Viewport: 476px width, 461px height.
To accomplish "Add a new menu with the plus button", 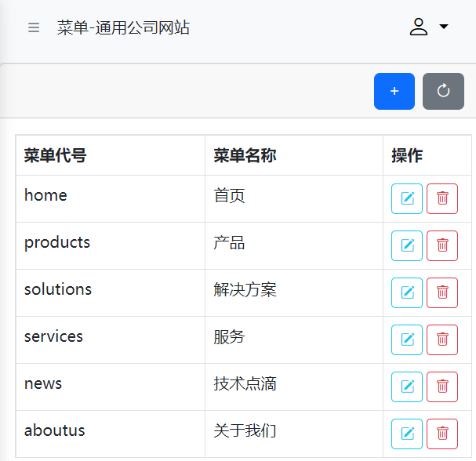I will [394, 91].
